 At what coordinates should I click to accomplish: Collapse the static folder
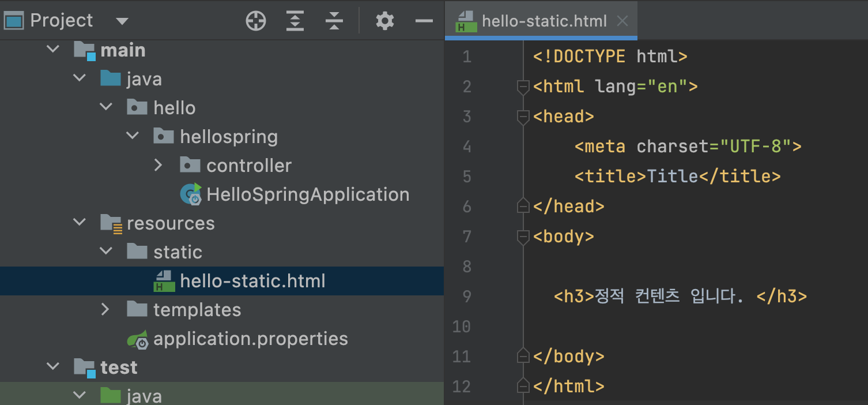click(x=107, y=252)
